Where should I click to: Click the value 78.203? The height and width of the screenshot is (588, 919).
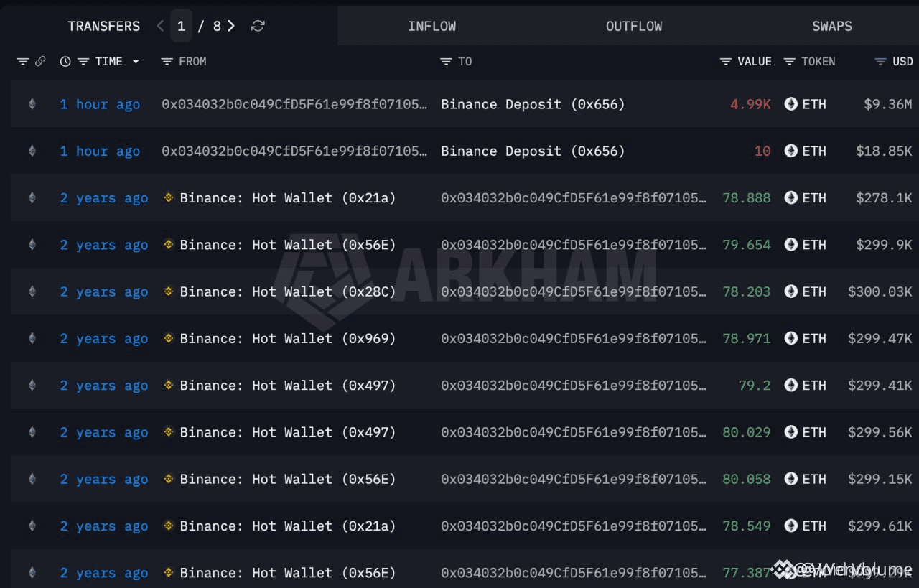[747, 291]
